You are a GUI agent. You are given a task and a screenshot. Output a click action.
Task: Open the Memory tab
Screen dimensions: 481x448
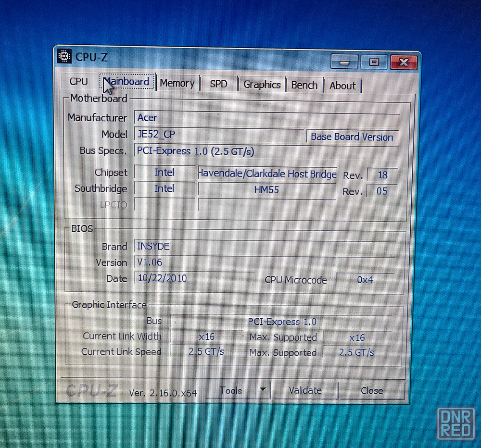pyautogui.click(x=177, y=83)
